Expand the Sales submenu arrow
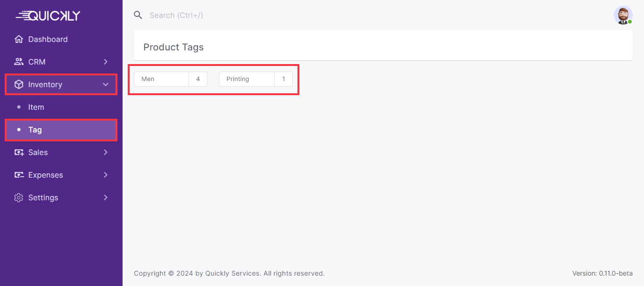Screen dimensions: 644x286 coord(106,152)
